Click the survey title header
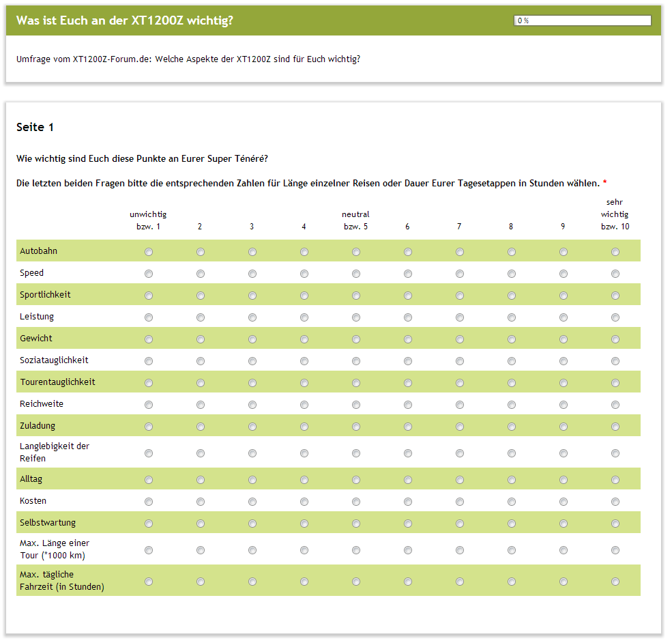672x643 pixels. point(125,20)
